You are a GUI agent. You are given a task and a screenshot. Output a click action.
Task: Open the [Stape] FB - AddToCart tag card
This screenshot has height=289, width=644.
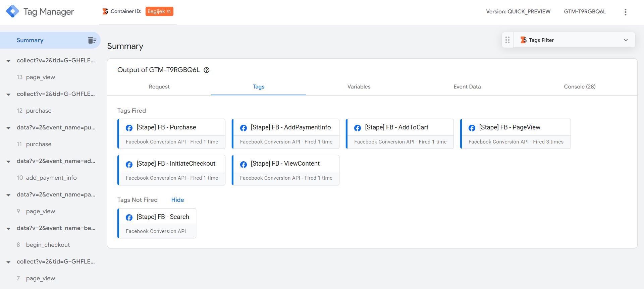click(400, 134)
